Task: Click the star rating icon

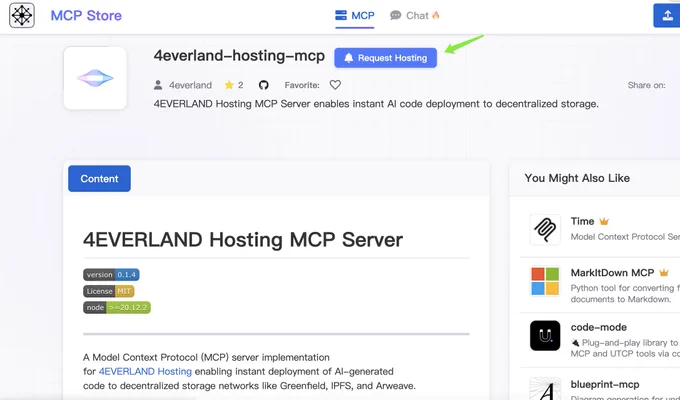Action: point(229,85)
